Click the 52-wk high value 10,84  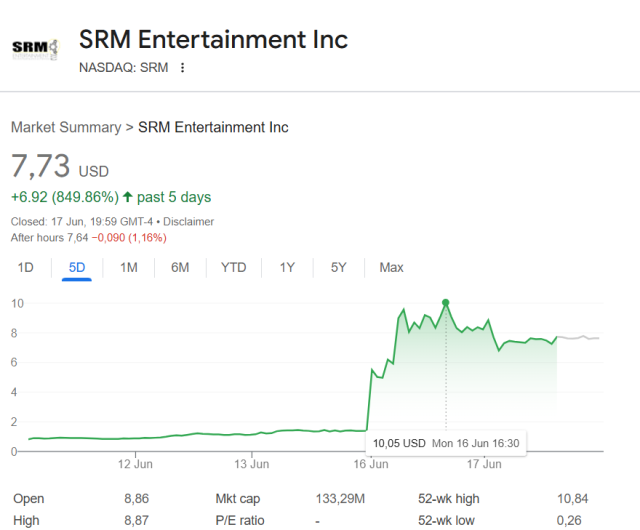pos(573,499)
